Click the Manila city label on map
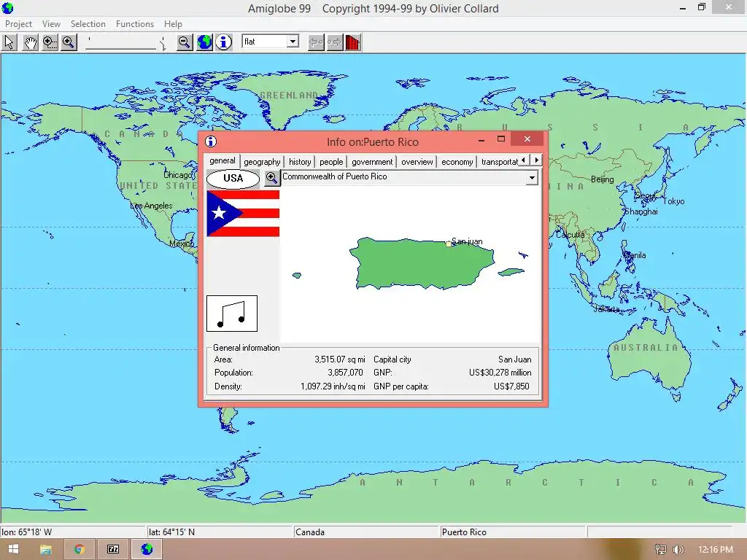Screen dimensions: 747x560 (x=635, y=255)
